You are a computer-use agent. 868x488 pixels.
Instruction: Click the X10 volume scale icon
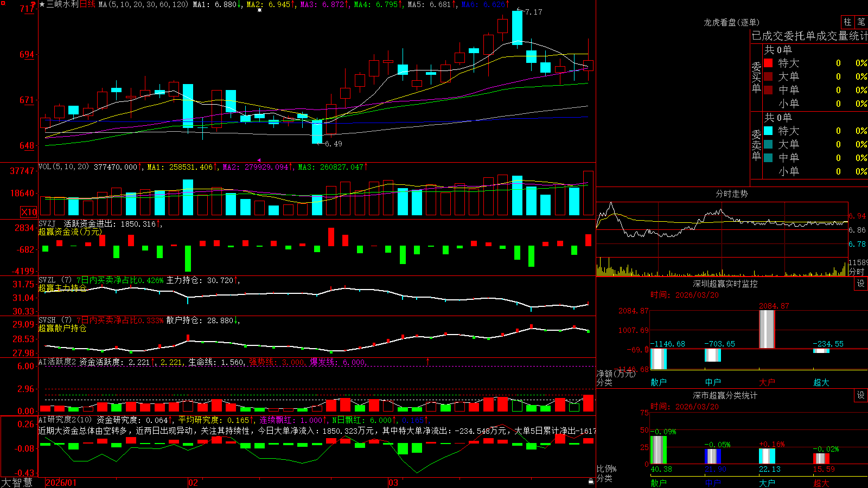29,212
